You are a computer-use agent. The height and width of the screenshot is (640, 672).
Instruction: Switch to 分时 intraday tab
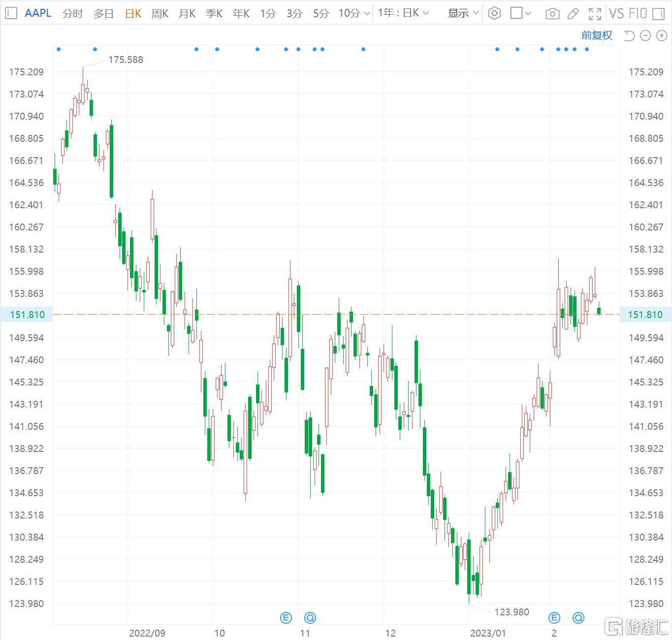point(73,13)
